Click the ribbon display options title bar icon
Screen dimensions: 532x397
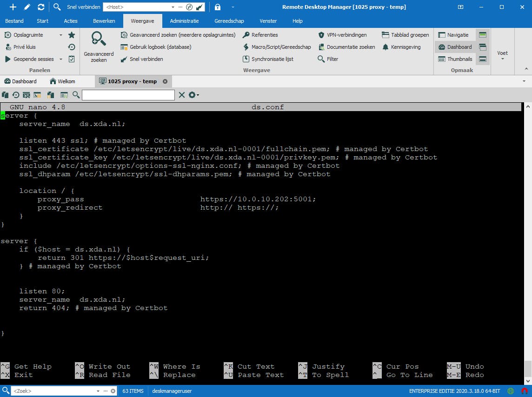[x=460, y=7]
